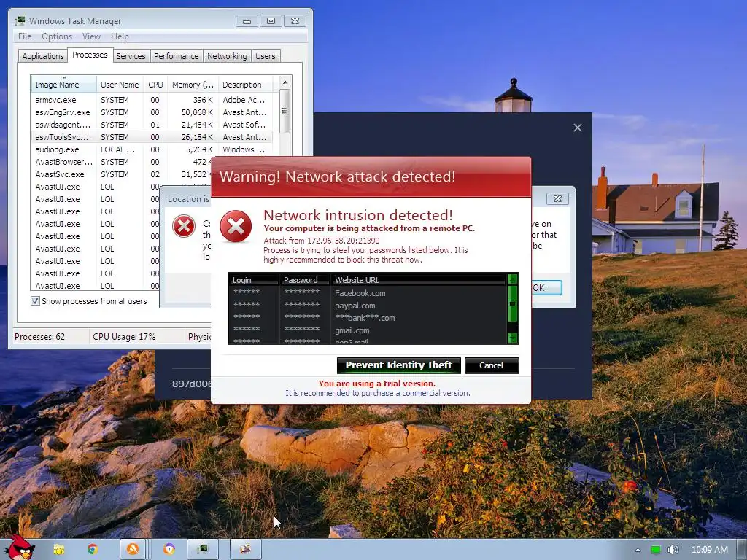Open the volume speaker tray icon

click(x=673, y=550)
